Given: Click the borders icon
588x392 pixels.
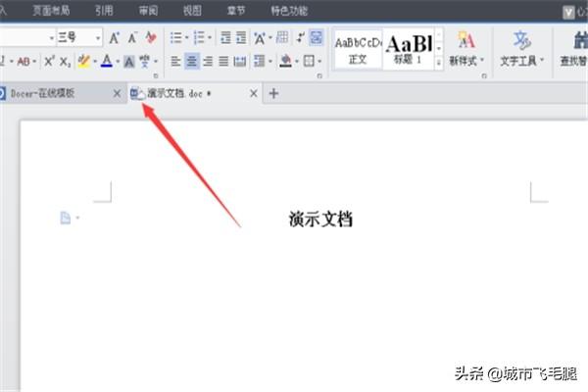Looking at the screenshot, I should tap(309, 61).
